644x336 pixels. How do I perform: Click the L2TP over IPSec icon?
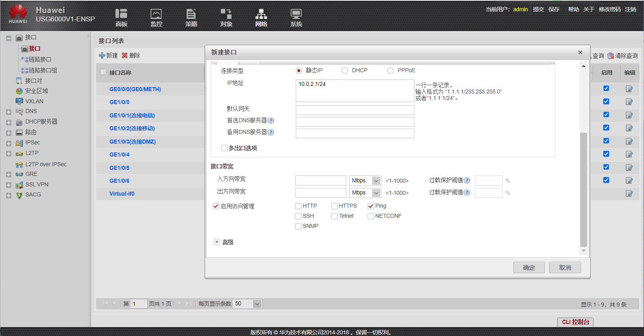click(x=19, y=164)
